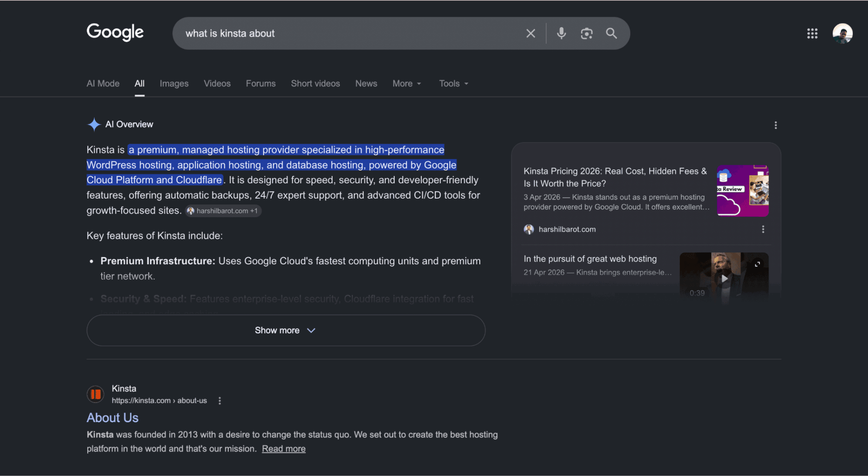Click the 'Premium Infrastructure:' bullet
This screenshot has width=868, height=476.
pos(158,262)
